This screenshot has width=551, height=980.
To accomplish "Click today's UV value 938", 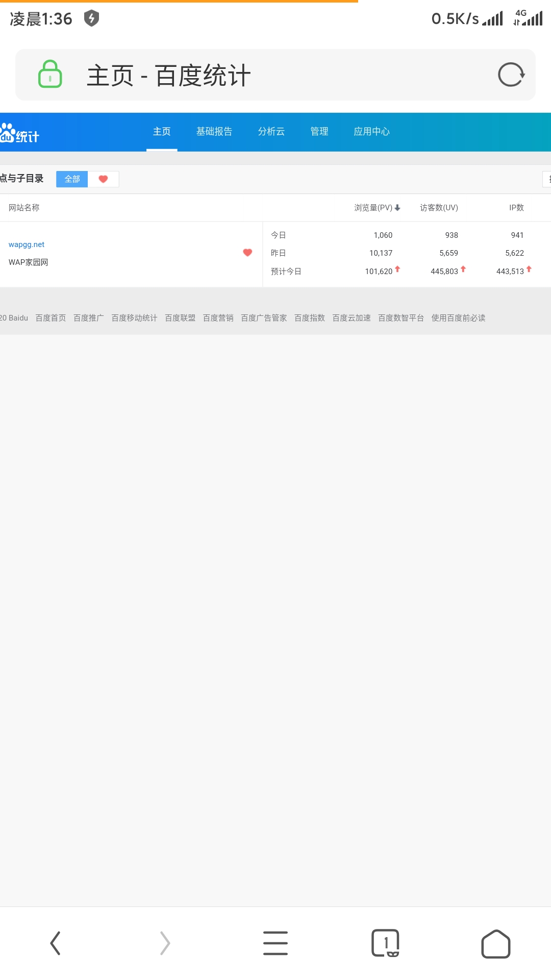I will 452,235.
